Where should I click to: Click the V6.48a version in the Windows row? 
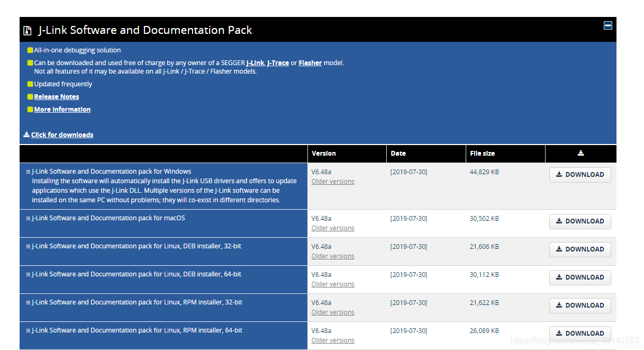pyautogui.click(x=321, y=172)
